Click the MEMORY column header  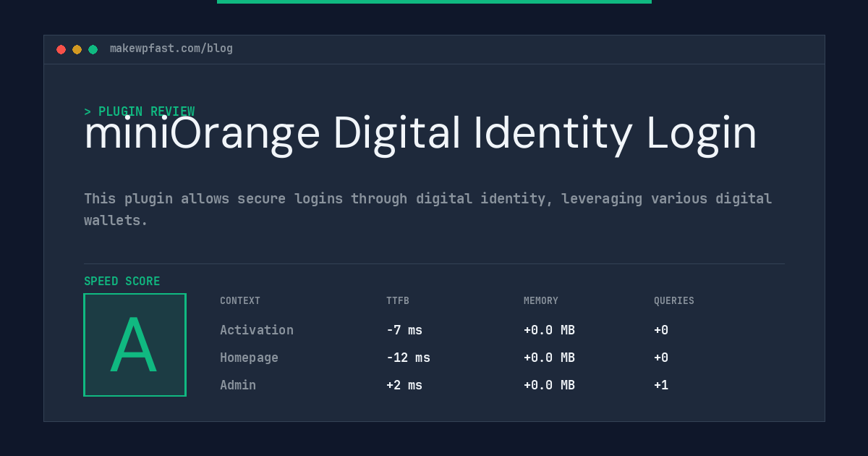(541, 301)
